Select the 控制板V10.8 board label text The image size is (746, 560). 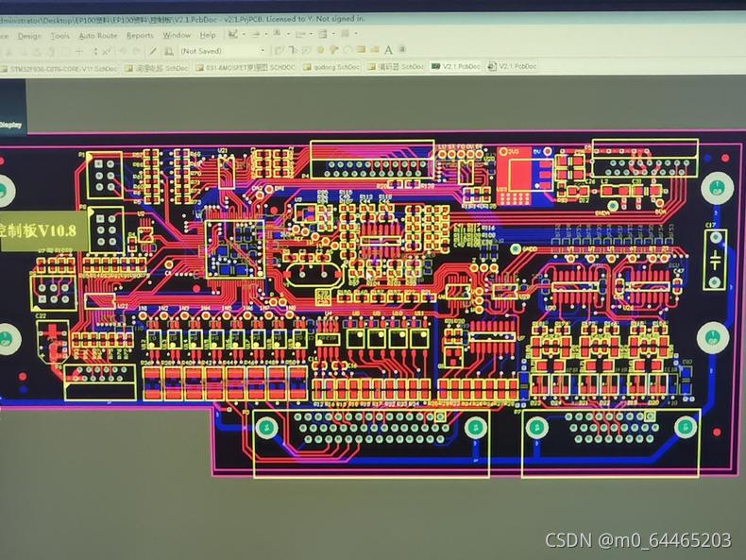[x=39, y=231]
